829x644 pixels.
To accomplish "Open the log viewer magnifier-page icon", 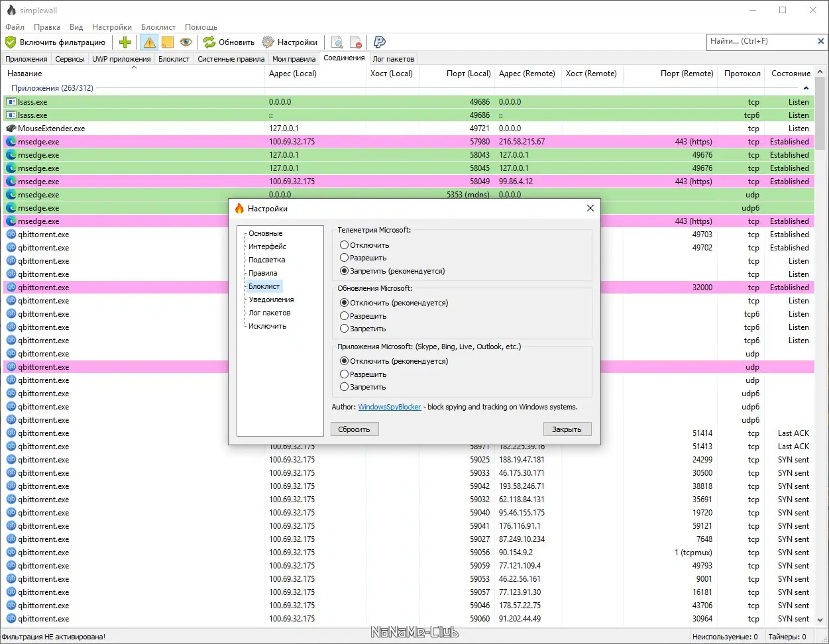I will [337, 42].
